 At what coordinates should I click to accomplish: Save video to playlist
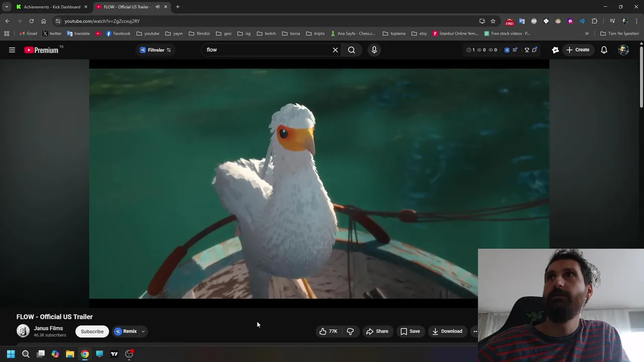(x=410, y=331)
